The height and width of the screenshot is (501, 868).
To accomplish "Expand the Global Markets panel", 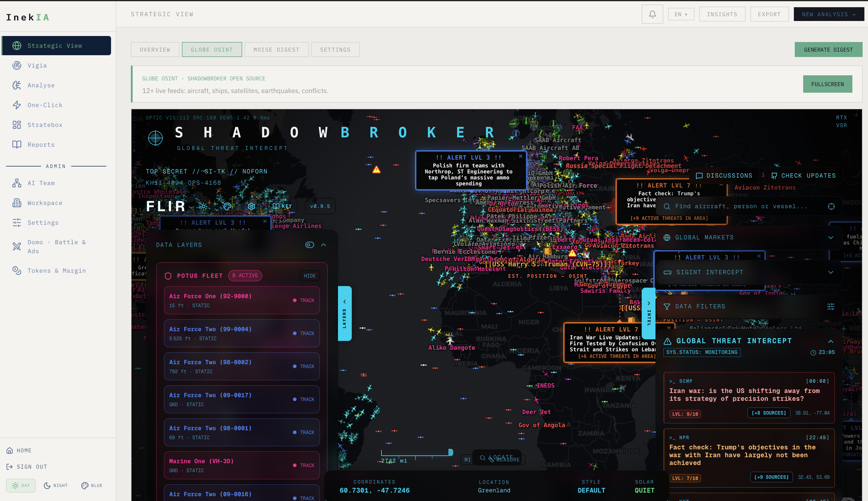I will [x=830, y=237].
